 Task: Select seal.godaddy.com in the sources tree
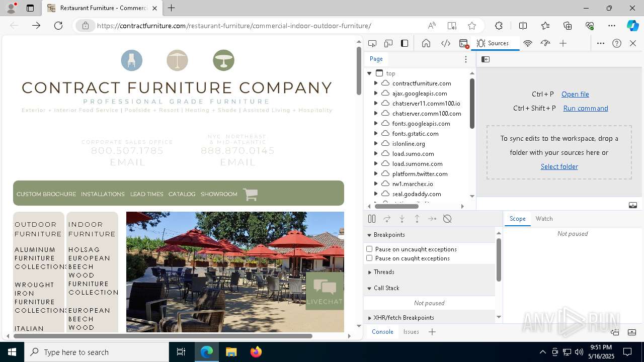point(417,194)
